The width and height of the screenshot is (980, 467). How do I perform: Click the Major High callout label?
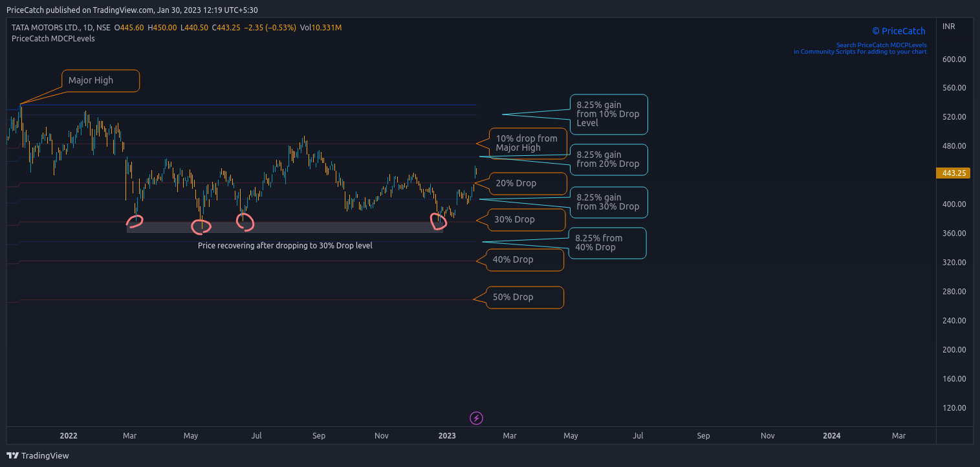[x=101, y=80]
